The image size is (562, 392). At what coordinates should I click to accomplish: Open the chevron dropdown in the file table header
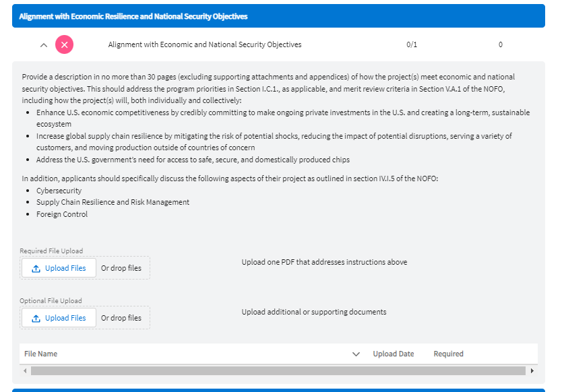[356, 354]
